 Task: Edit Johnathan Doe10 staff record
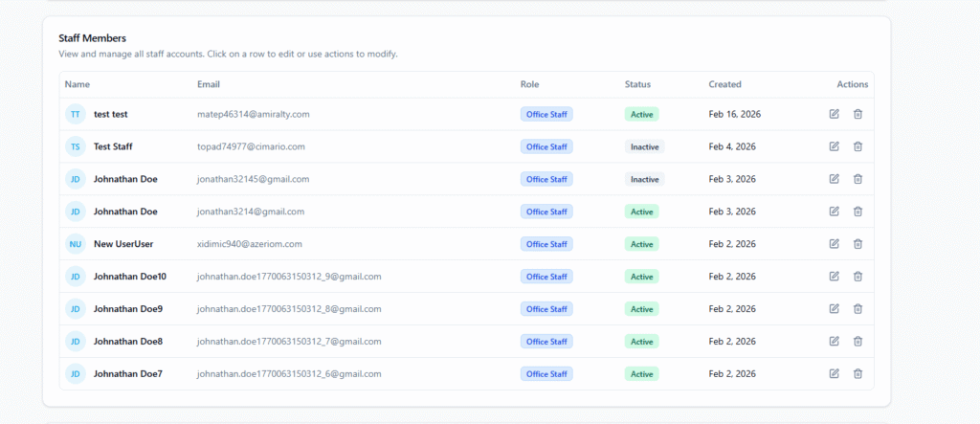tap(834, 277)
